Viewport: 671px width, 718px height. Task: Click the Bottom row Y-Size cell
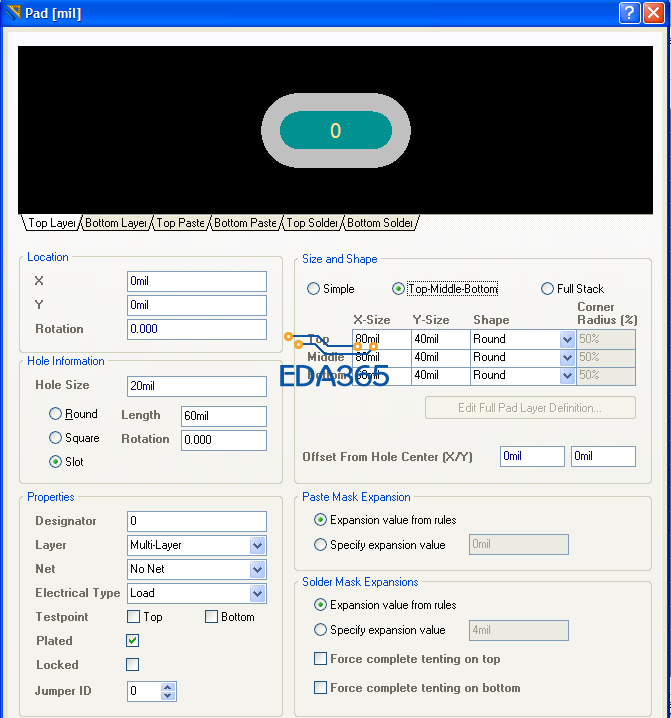441,376
